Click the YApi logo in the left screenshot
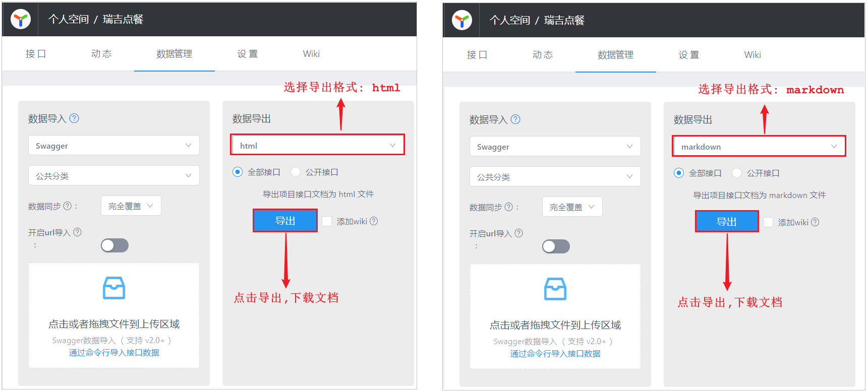Viewport: 868px width, 392px height. [21, 20]
